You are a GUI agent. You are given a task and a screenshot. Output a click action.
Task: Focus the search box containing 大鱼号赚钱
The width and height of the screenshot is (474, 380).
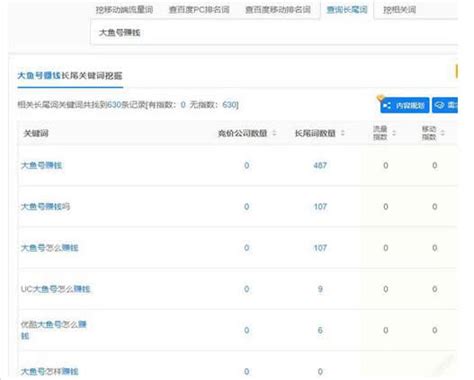tap(273, 33)
